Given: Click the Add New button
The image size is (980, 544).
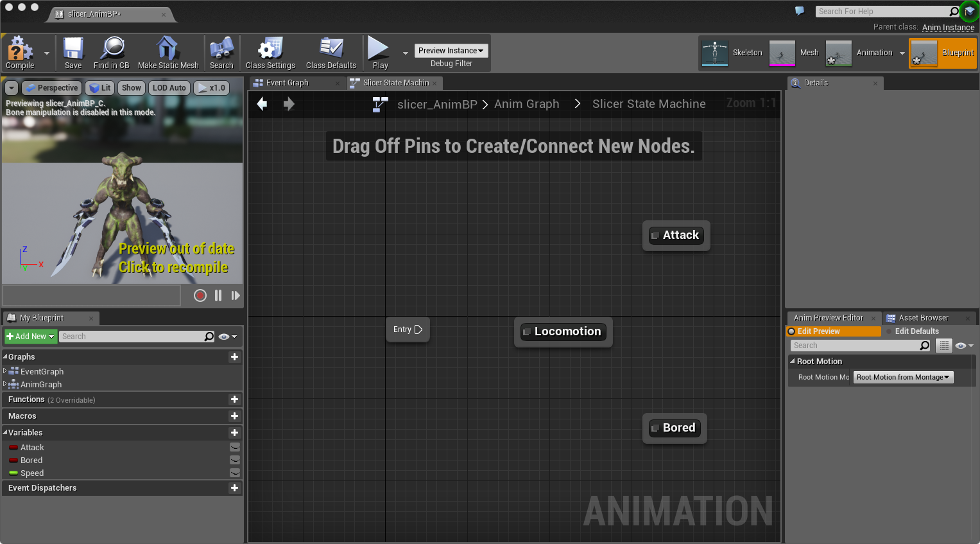Looking at the screenshot, I should [x=30, y=337].
